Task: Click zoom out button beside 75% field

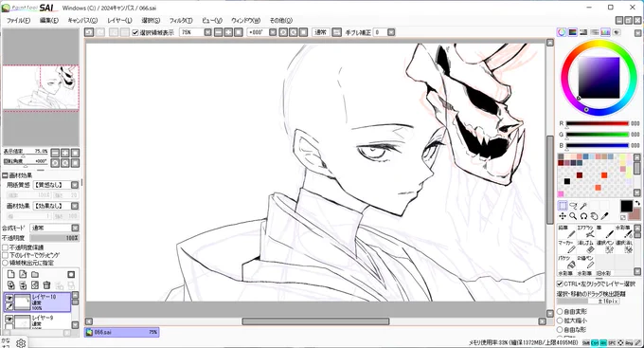Action: 219,32
